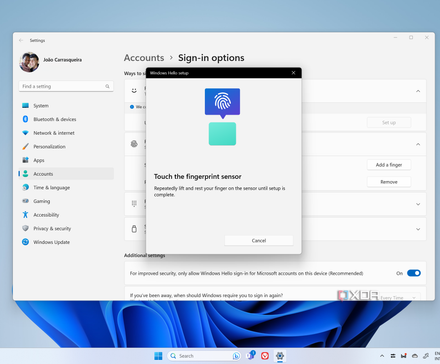440x364 pixels.
Task: Collapse the fingerprint recognition section
Action: 418,144
